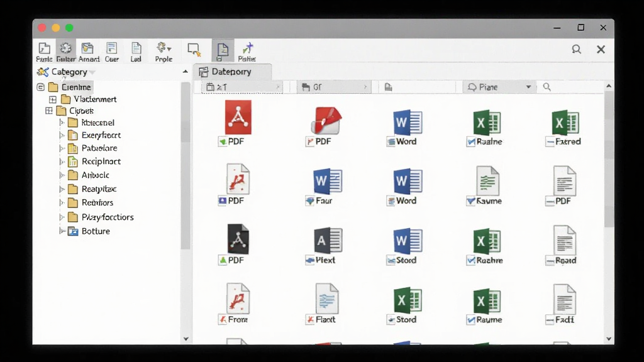Image resolution: width=644 pixels, height=362 pixels.
Task: Open the green-lined "Kavme" document icon
Action: (x=487, y=180)
